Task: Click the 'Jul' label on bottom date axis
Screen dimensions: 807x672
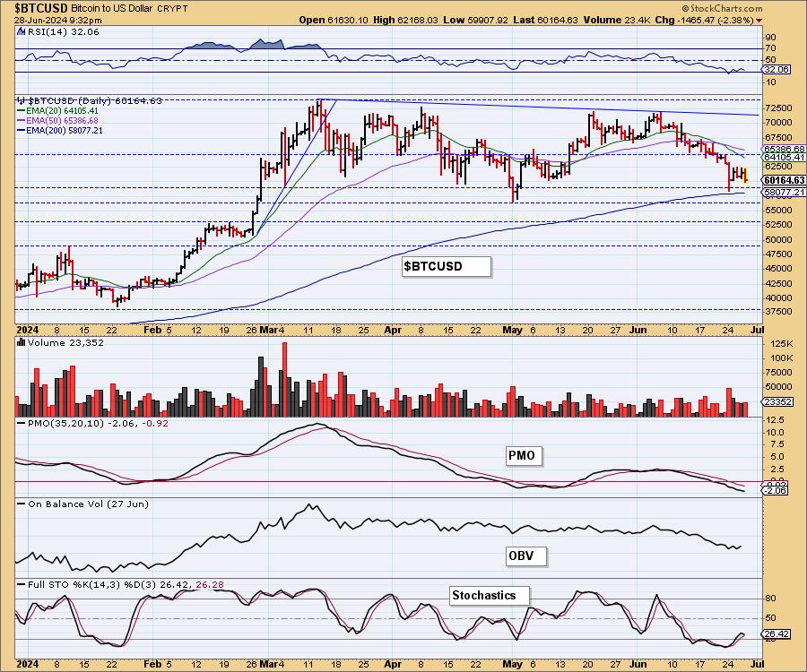Action: coord(757,664)
